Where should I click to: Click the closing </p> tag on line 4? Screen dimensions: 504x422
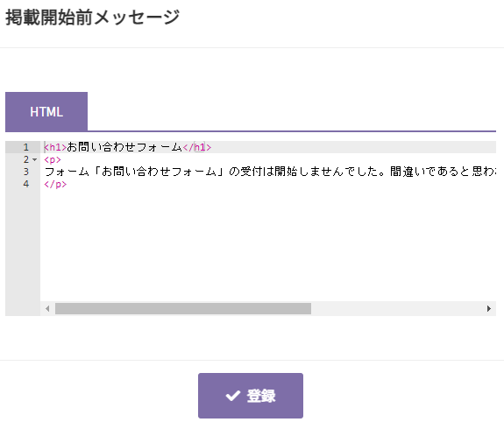pos(55,185)
